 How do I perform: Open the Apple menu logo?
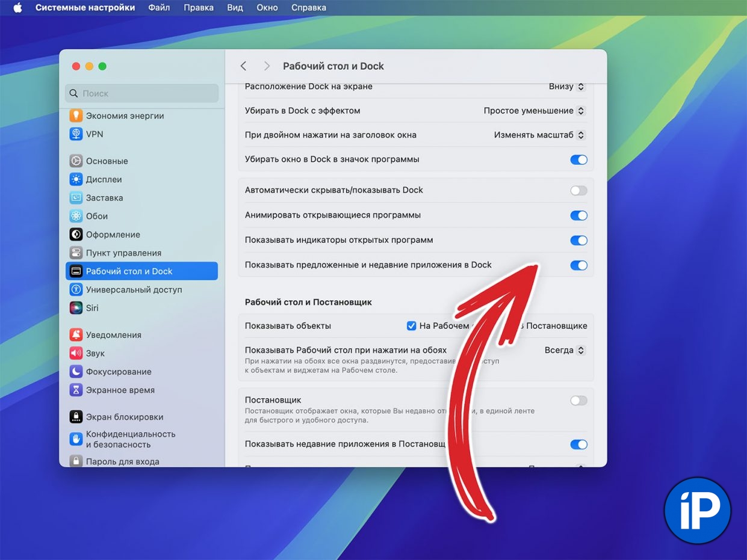pyautogui.click(x=17, y=8)
